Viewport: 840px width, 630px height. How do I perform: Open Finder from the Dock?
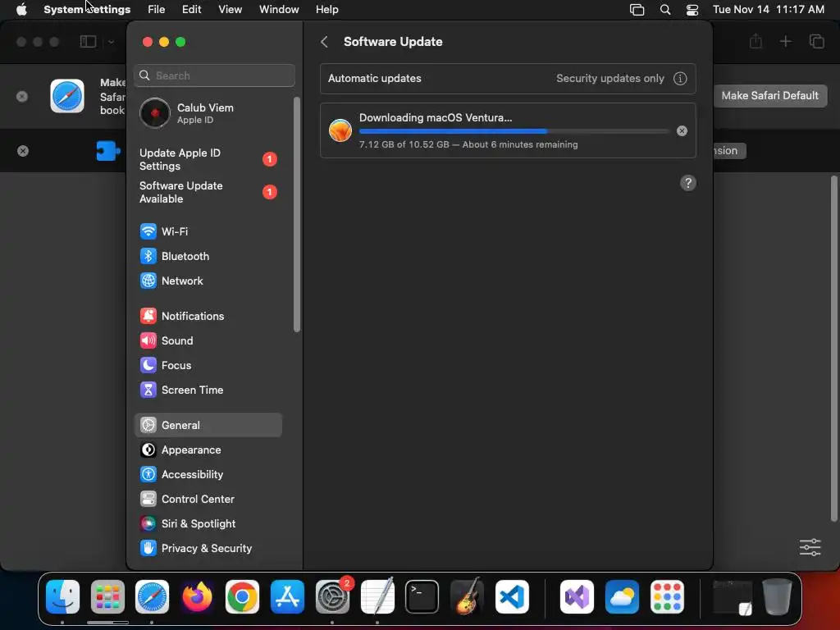click(x=62, y=597)
